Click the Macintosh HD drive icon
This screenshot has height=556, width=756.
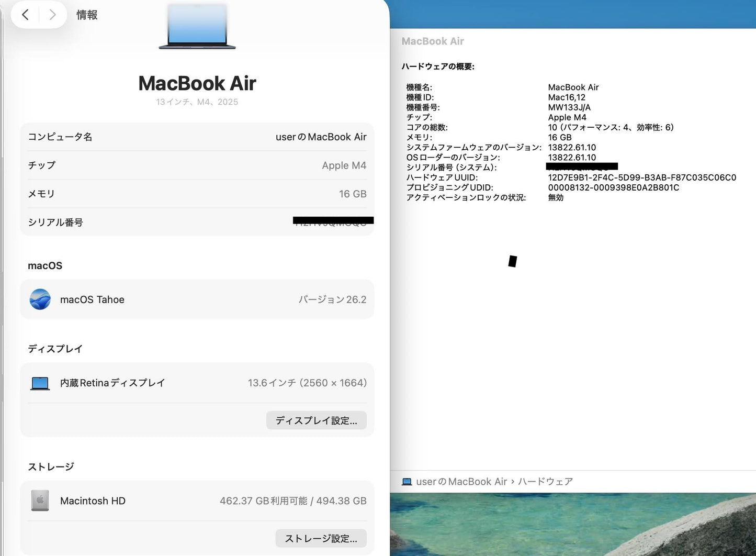[40, 501]
